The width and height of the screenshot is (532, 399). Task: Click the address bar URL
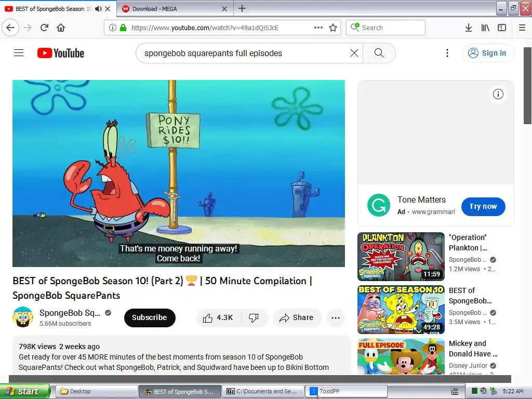click(x=205, y=28)
